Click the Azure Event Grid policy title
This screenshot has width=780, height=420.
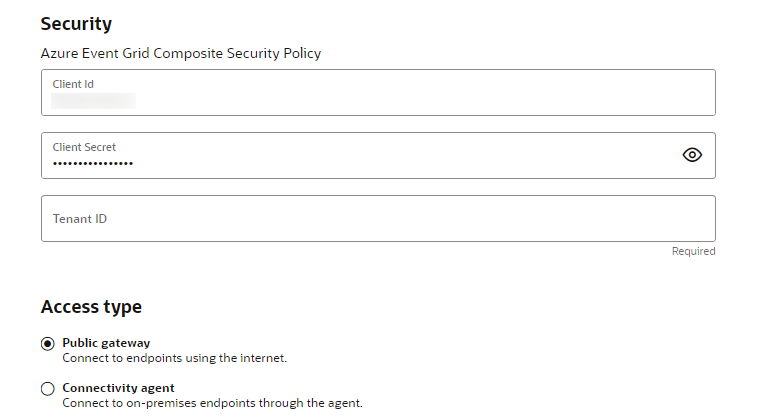click(181, 53)
